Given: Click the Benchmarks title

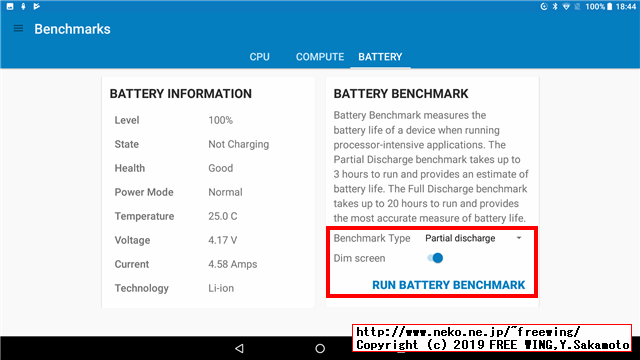Looking at the screenshot, I should (72, 29).
